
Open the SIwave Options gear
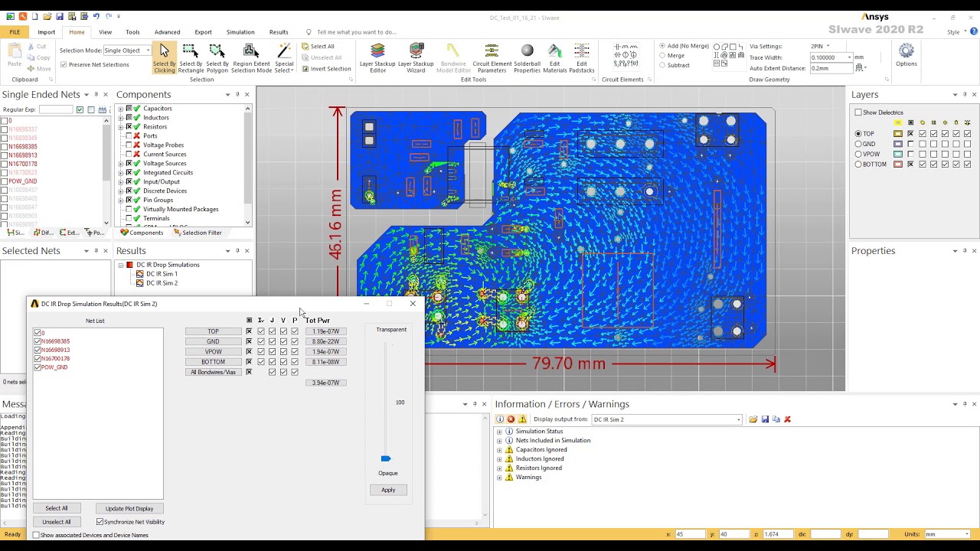[x=906, y=55]
